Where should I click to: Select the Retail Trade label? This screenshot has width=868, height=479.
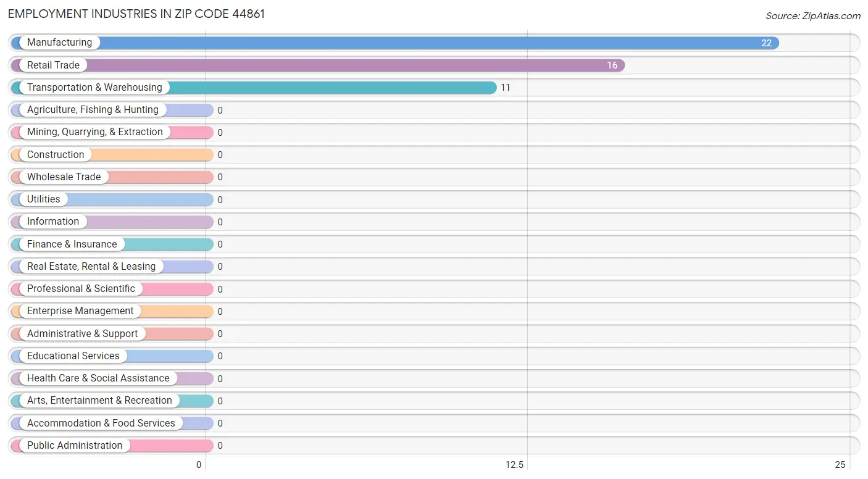pyautogui.click(x=53, y=65)
